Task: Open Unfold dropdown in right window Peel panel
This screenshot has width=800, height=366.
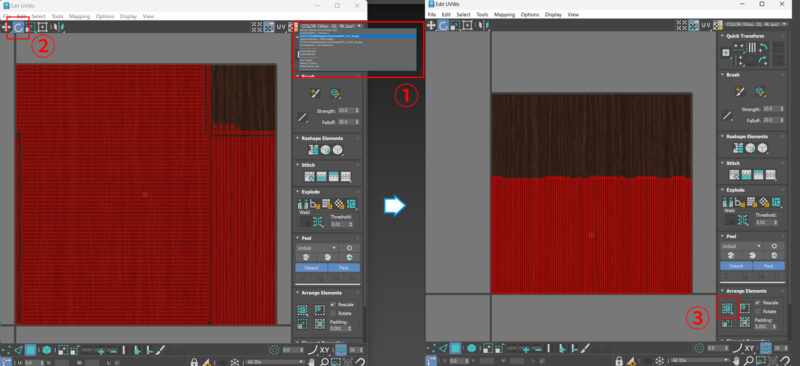Action: tap(743, 246)
